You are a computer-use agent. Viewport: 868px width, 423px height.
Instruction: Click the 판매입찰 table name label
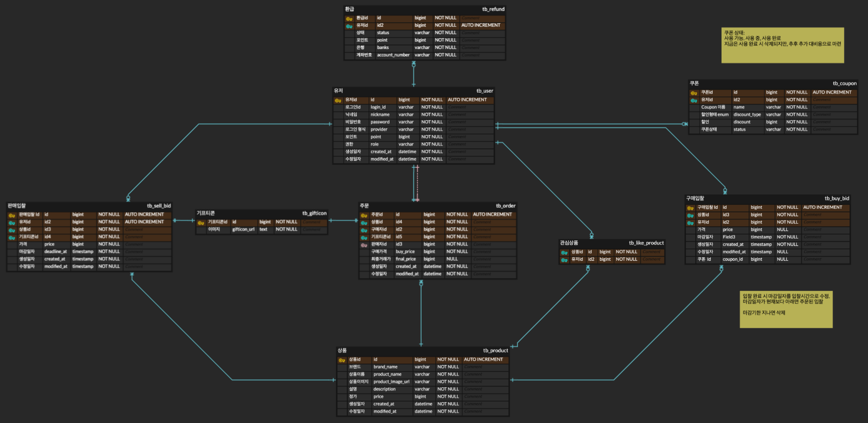pyautogui.click(x=17, y=206)
